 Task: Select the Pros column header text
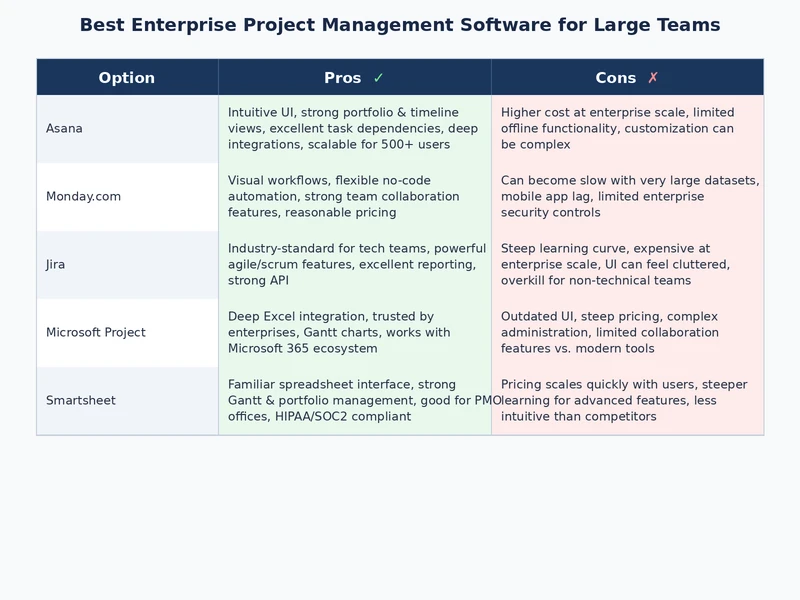pyautogui.click(x=342, y=78)
